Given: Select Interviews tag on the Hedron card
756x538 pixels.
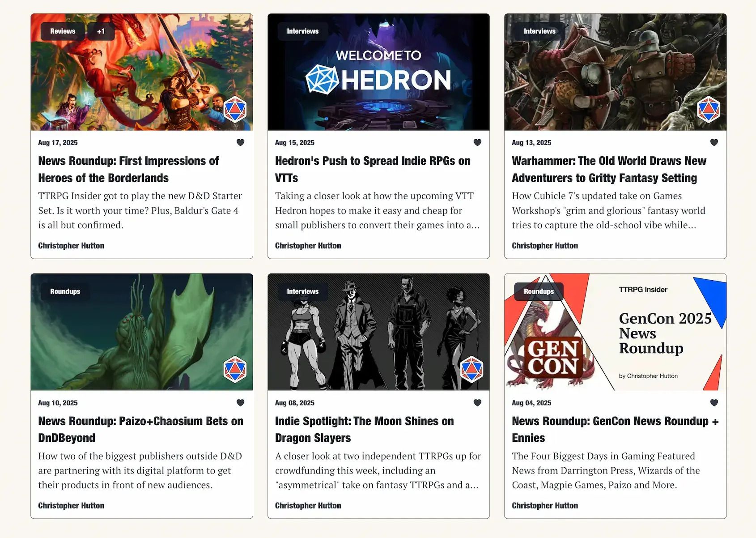Looking at the screenshot, I should 303,31.
